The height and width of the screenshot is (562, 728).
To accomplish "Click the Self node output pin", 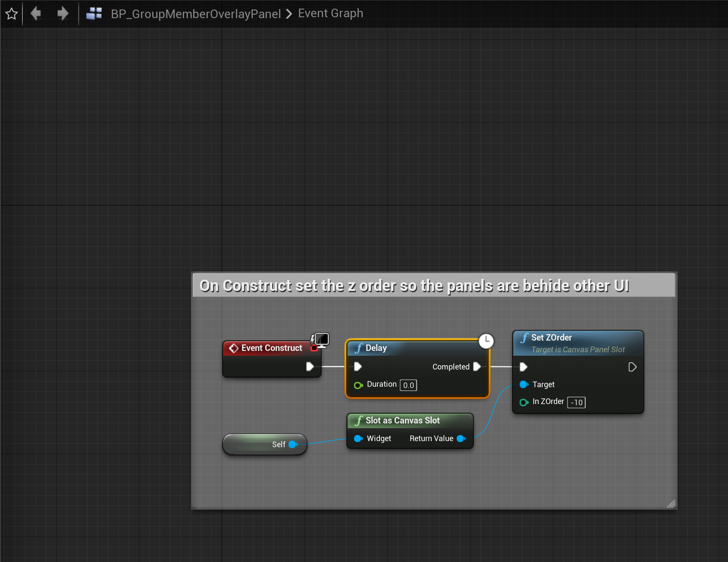I will pos(293,444).
